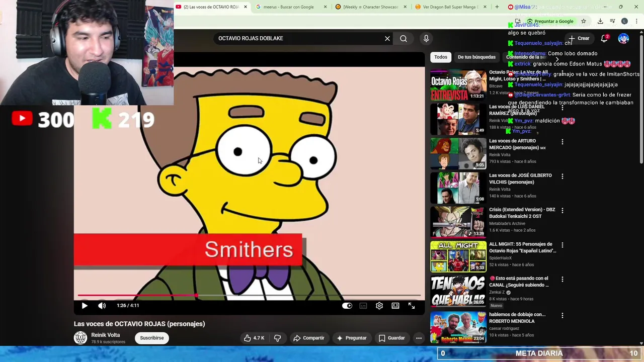The height and width of the screenshot is (362, 644).
Task: Open options menu for Esto está pasando video
Action: [562, 279]
